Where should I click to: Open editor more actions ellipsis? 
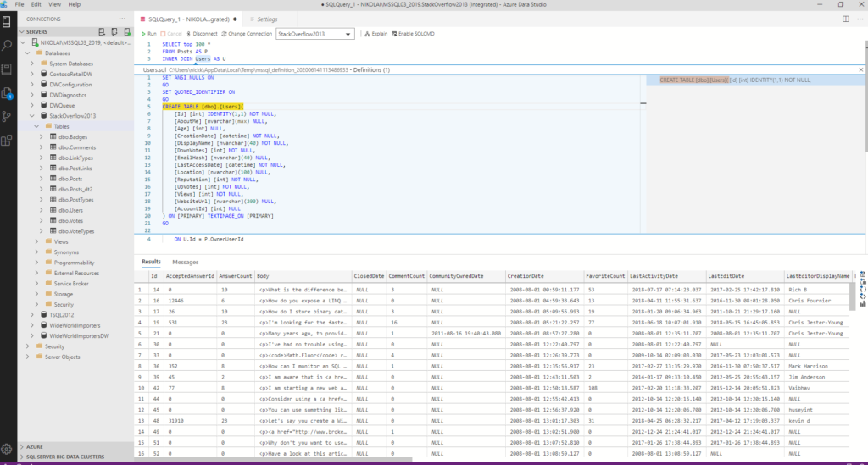(x=860, y=19)
